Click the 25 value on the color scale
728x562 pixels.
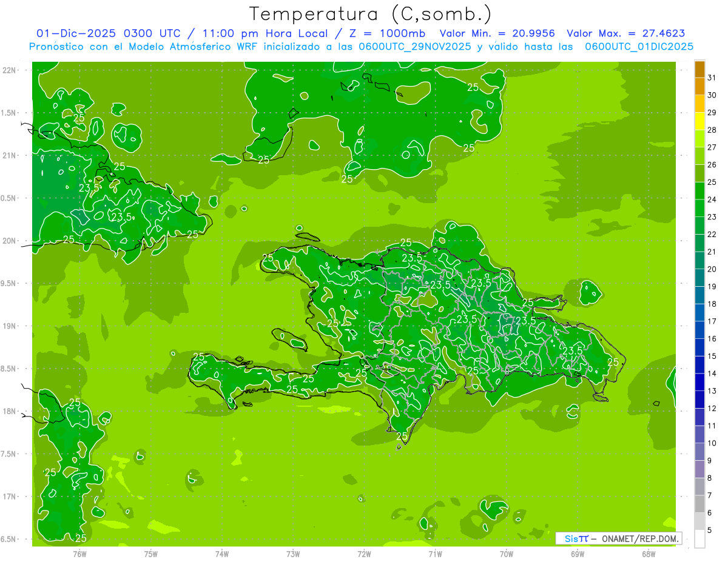pos(712,182)
